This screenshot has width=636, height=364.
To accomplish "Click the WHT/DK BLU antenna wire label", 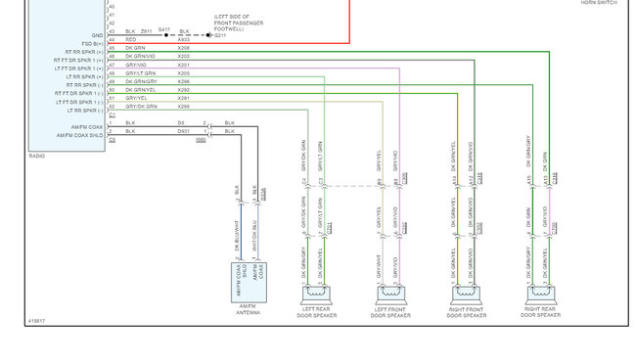I will 254,236.
